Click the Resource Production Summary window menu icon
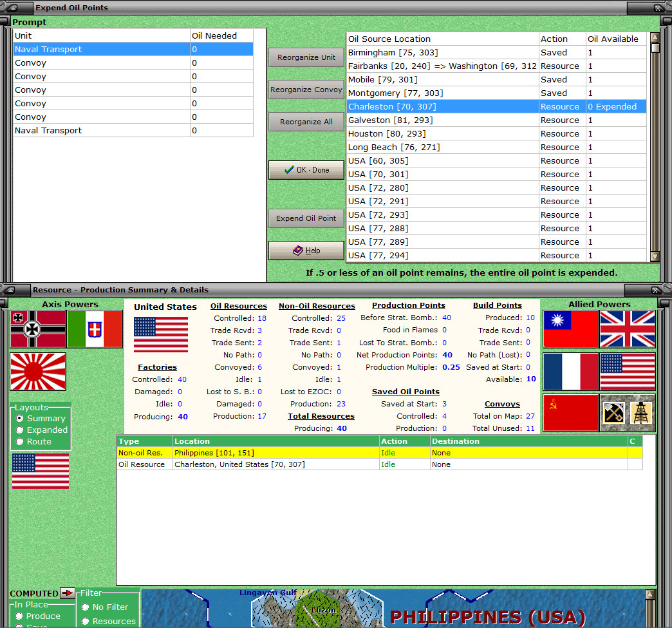This screenshot has width=672, height=628. click(11, 290)
